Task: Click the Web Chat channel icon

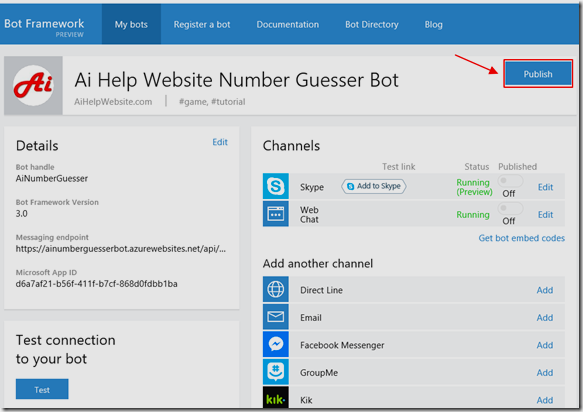Action: 276,214
